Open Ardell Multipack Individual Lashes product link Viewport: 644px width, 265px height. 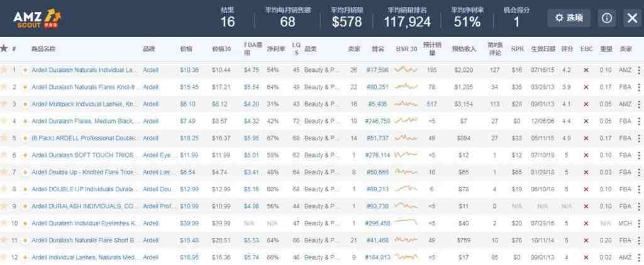(x=85, y=104)
